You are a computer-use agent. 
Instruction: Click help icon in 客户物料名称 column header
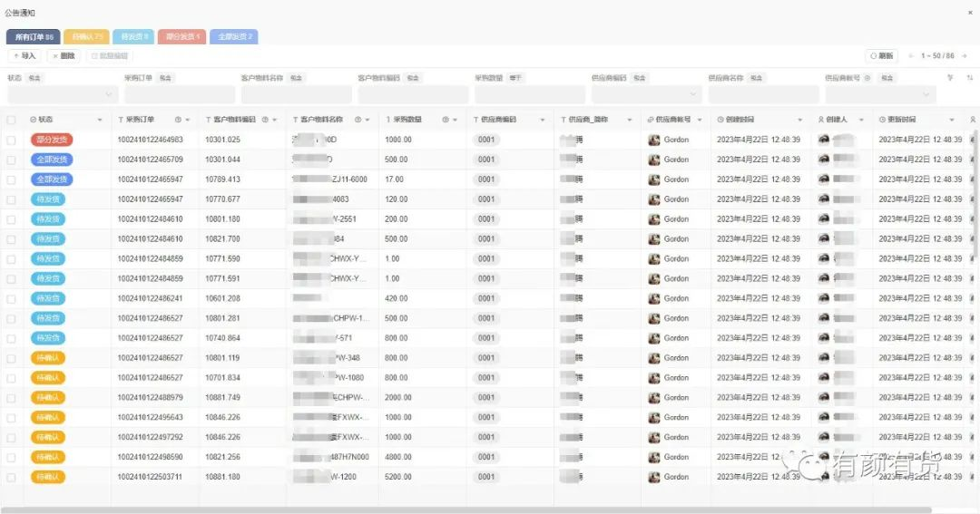pos(358,120)
